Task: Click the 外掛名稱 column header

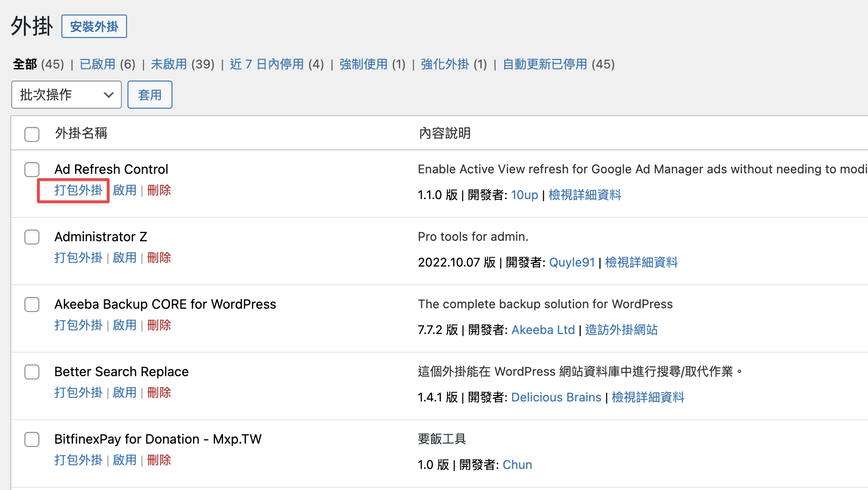Action: click(x=81, y=134)
